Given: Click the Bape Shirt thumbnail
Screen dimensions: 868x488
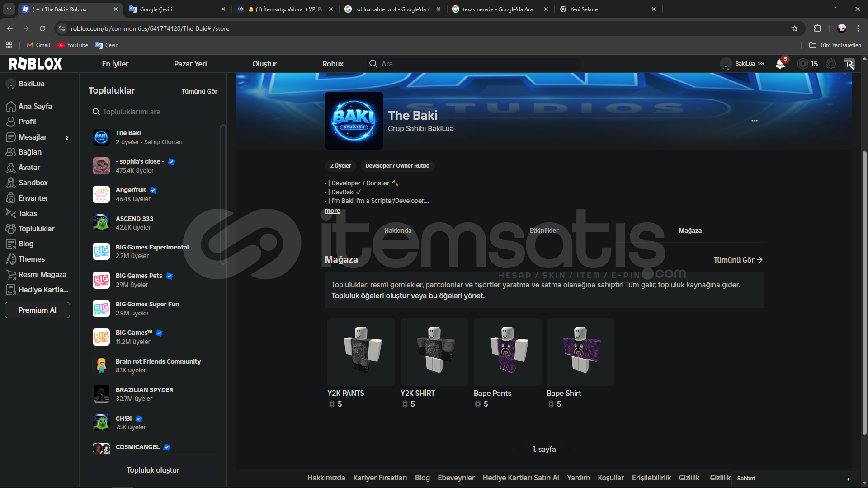Looking at the screenshot, I should click(x=580, y=352).
